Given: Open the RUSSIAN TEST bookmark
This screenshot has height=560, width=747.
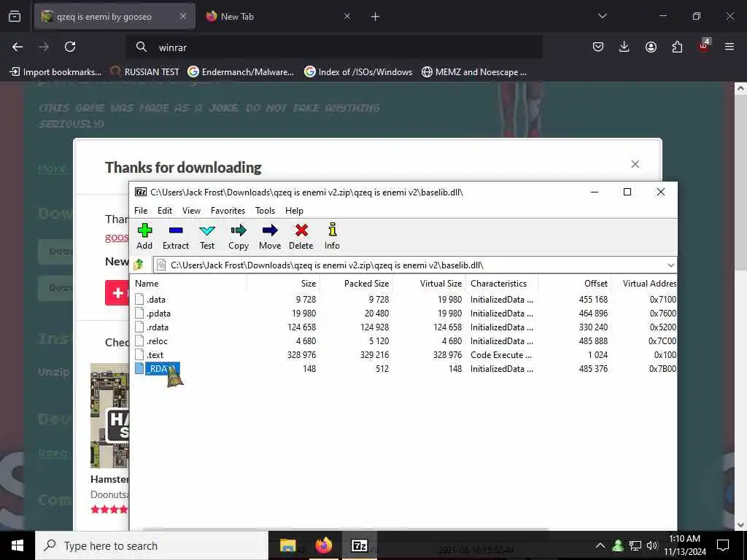Looking at the screenshot, I should (x=145, y=72).
